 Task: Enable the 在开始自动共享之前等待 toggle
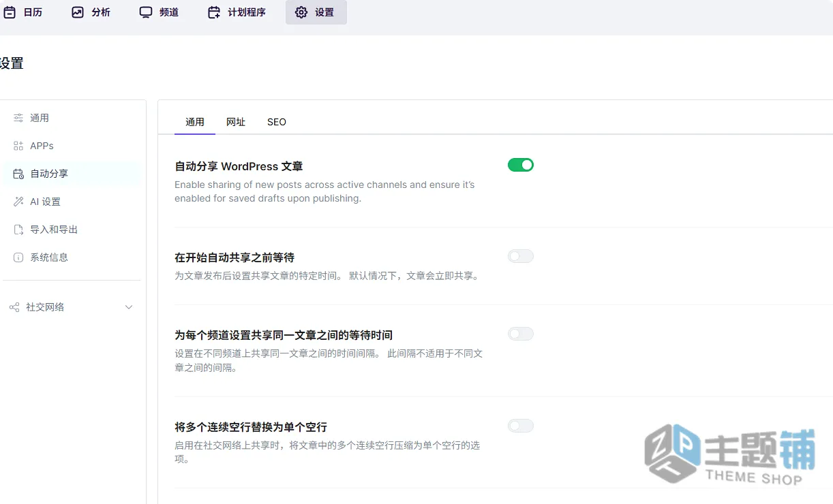[521, 256]
